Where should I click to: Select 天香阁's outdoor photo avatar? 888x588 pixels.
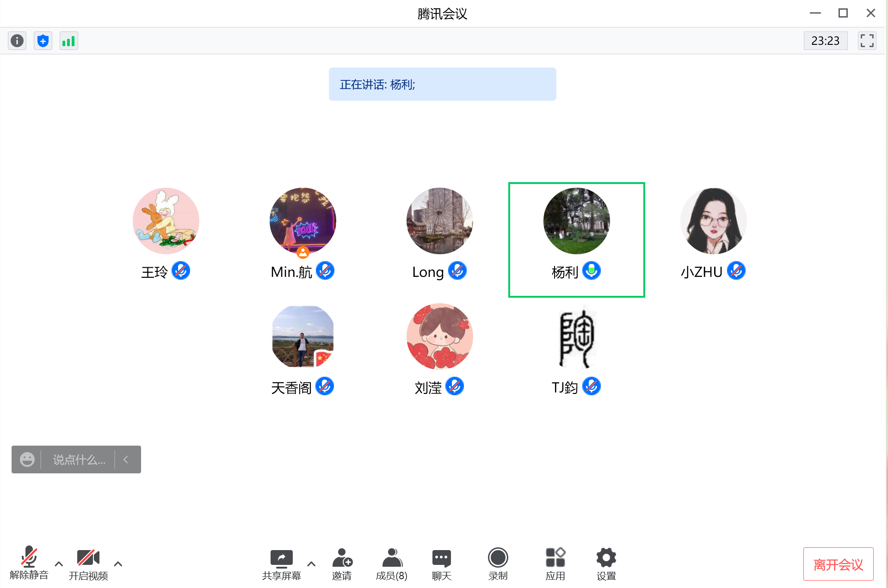click(303, 337)
